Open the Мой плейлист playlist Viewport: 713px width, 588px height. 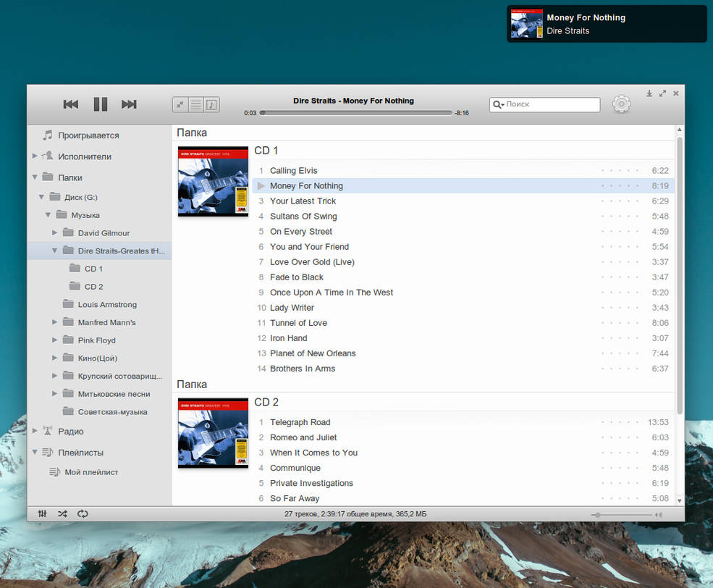(91, 472)
